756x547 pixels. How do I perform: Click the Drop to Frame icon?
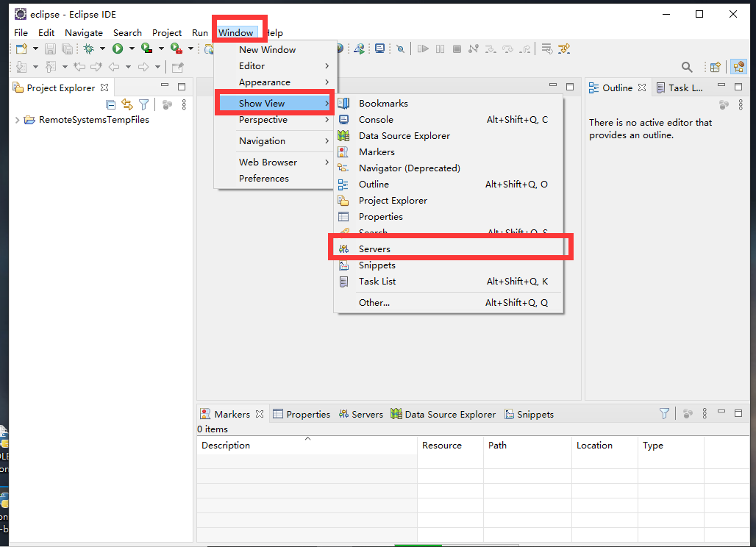[546, 49]
